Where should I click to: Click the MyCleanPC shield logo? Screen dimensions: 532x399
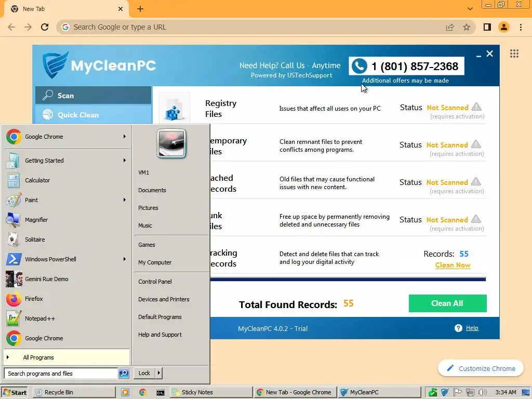click(55, 64)
